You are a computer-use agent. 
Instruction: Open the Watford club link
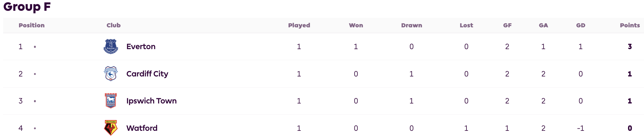click(142, 128)
